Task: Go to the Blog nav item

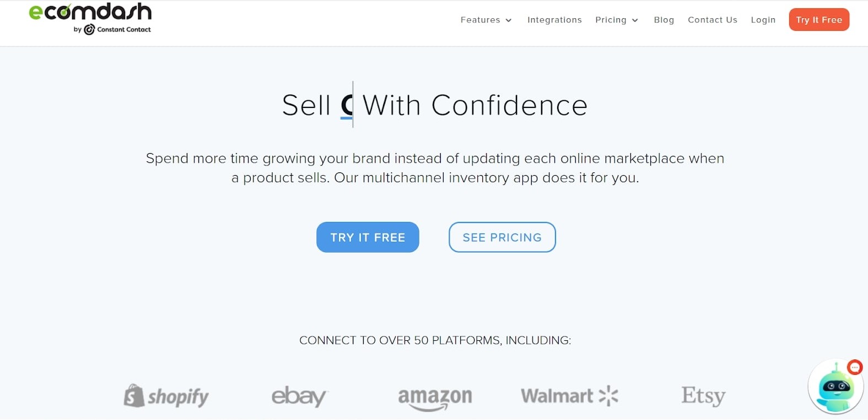Action: (x=664, y=20)
